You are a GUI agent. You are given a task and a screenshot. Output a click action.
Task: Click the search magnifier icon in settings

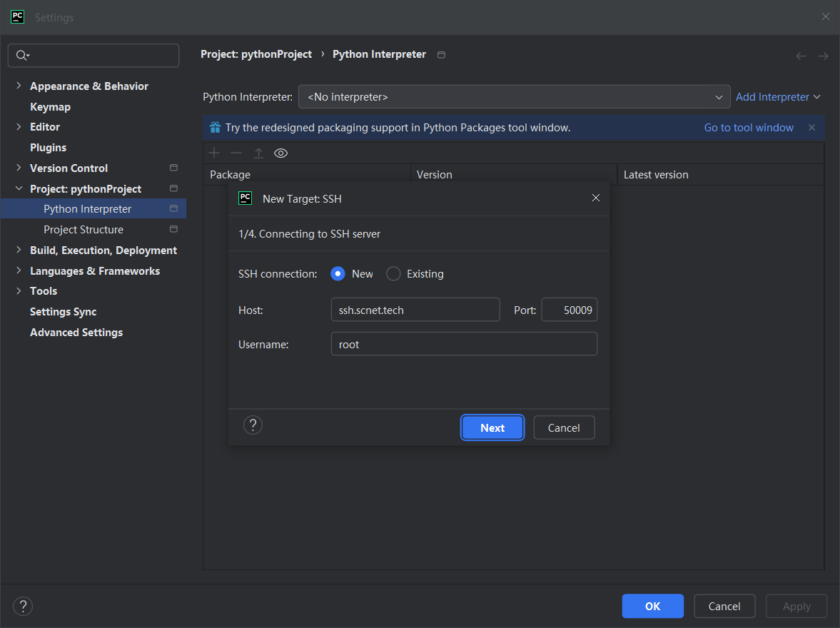tap(21, 56)
